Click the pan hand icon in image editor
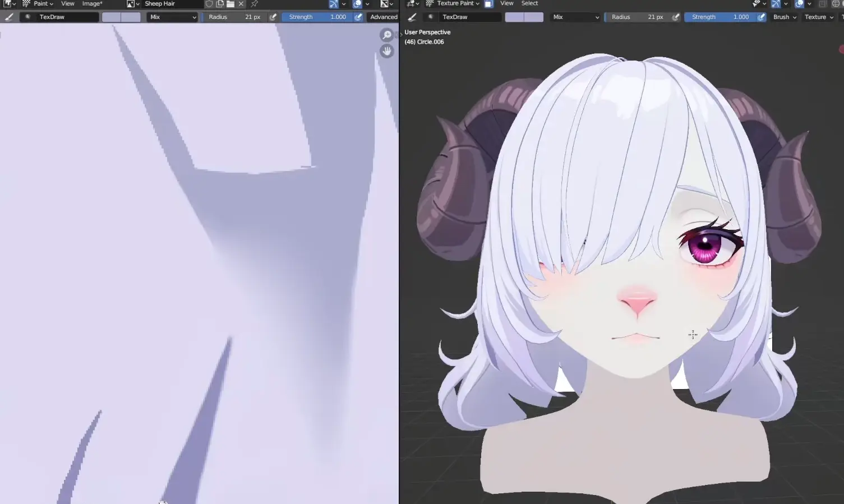The height and width of the screenshot is (504, 844). tap(386, 51)
